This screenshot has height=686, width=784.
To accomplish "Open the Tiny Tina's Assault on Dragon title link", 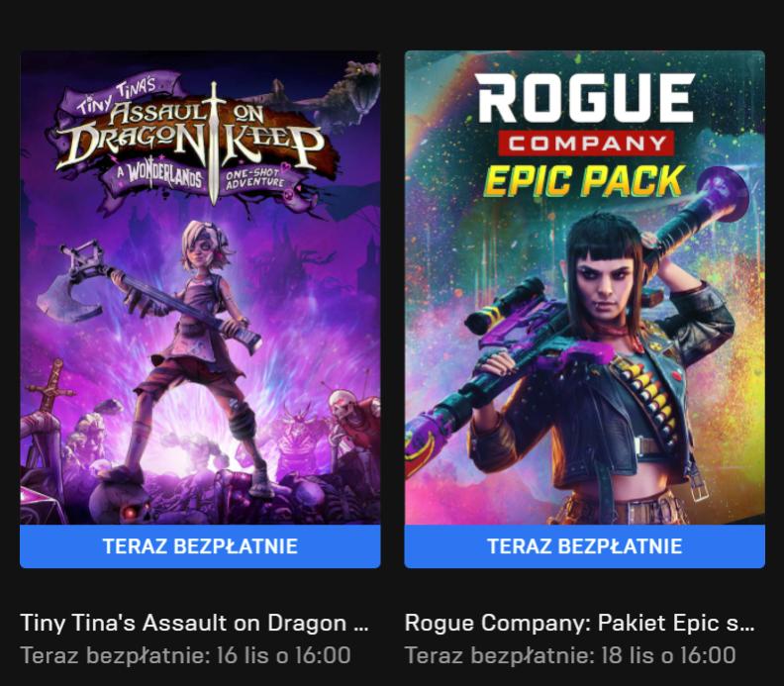I will (x=194, y=623).
